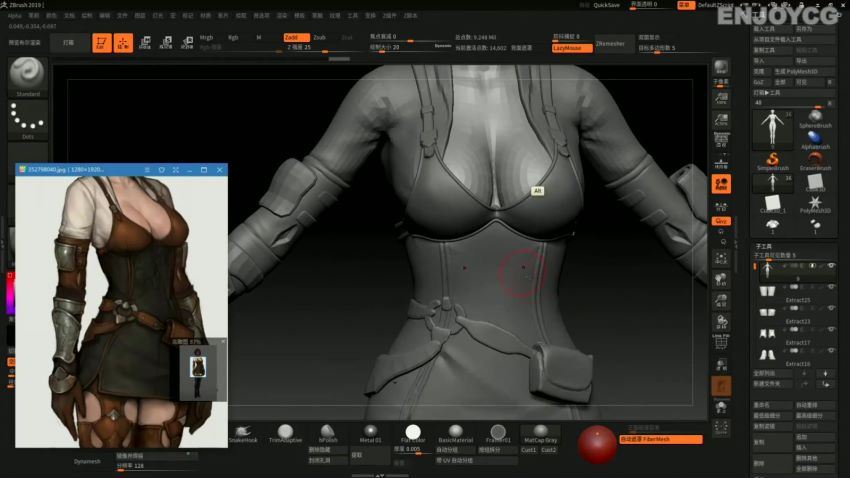Toggle the Rgb channel button
Screen dimensions: 850x478
coord(233,37)
